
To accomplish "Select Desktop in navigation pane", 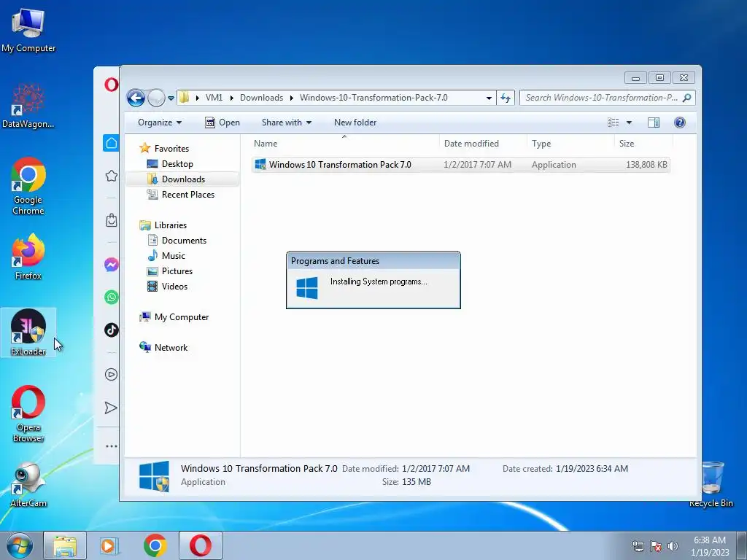I will coord(170,164).
